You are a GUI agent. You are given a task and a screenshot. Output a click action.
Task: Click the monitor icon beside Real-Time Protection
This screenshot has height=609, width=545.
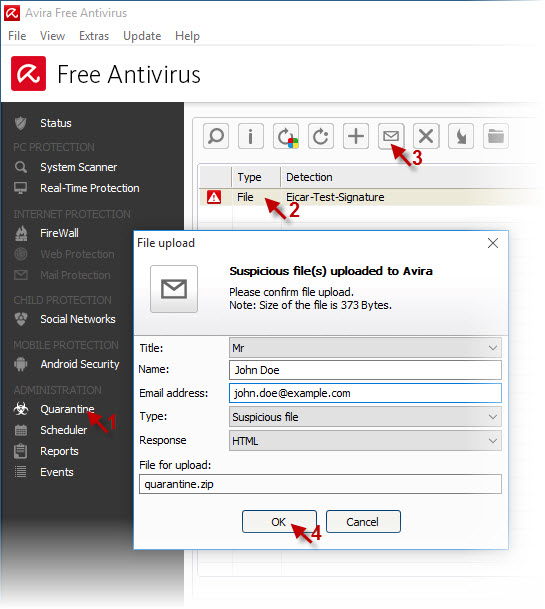pos(21,188)
